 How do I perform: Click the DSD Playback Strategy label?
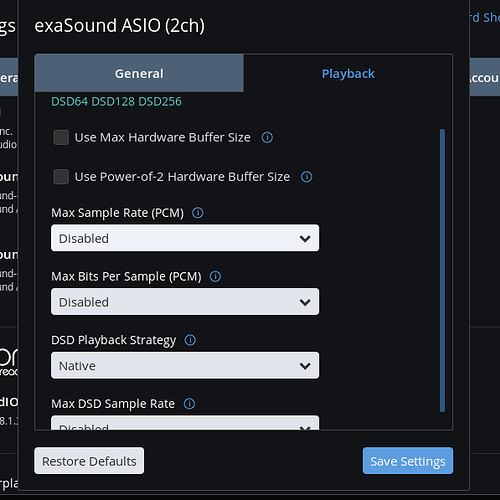pos(113,340)
